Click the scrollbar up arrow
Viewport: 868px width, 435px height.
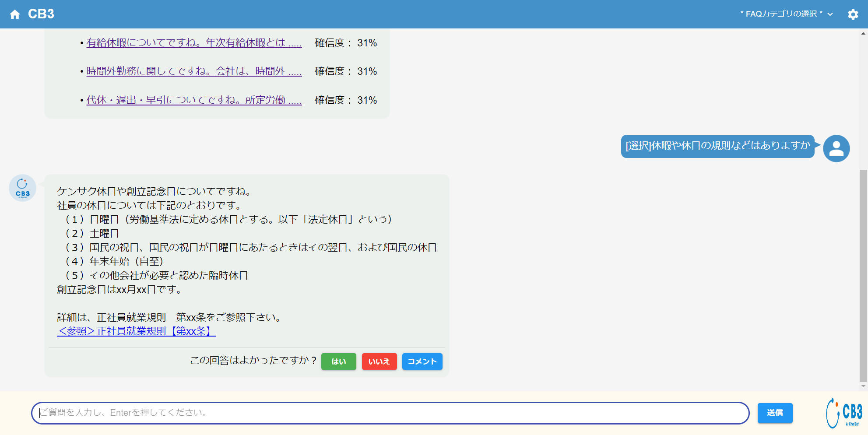click(863, 33)
